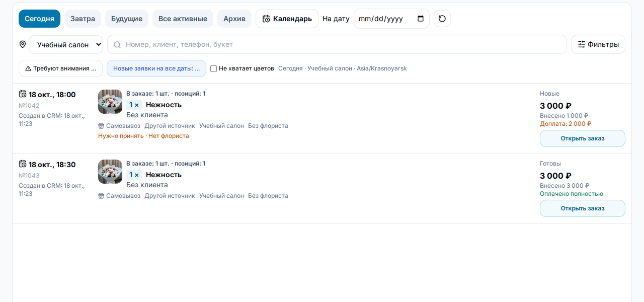Click calendar icon beside 18 окт., 18:00
The width and height of the screenshot is (644, 302).
[x=23, y=94]
